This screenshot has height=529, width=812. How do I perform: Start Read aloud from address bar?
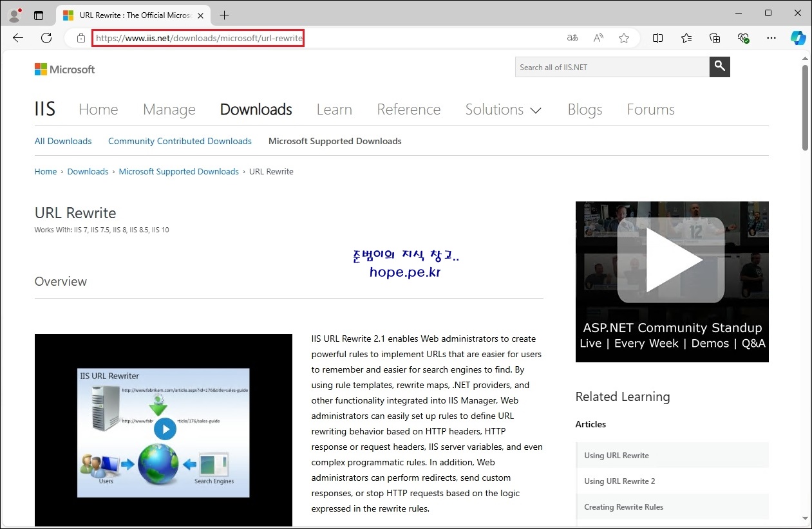[598, 38]
